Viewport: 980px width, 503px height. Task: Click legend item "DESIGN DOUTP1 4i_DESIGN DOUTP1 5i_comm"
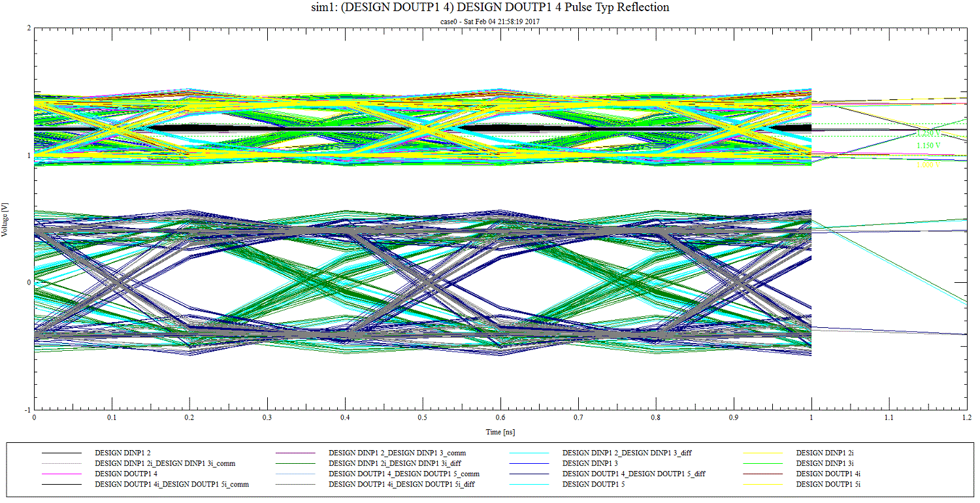click(172, 484)
